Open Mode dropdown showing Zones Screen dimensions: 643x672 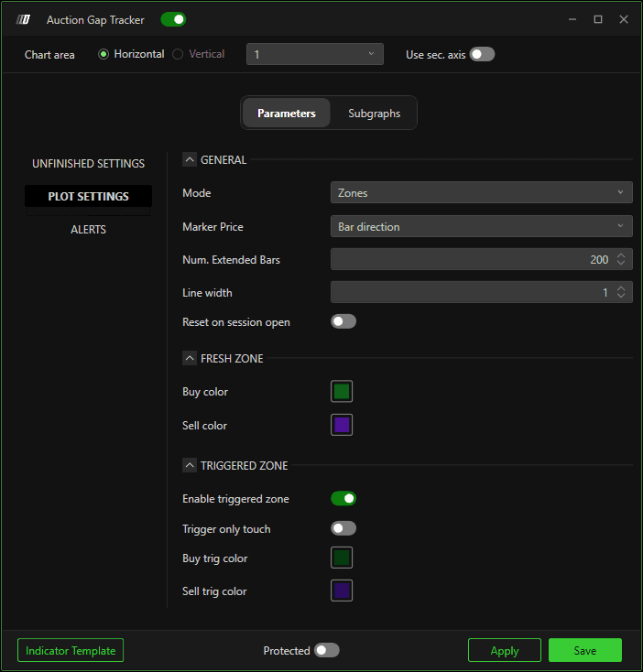[x=482, y=192]
